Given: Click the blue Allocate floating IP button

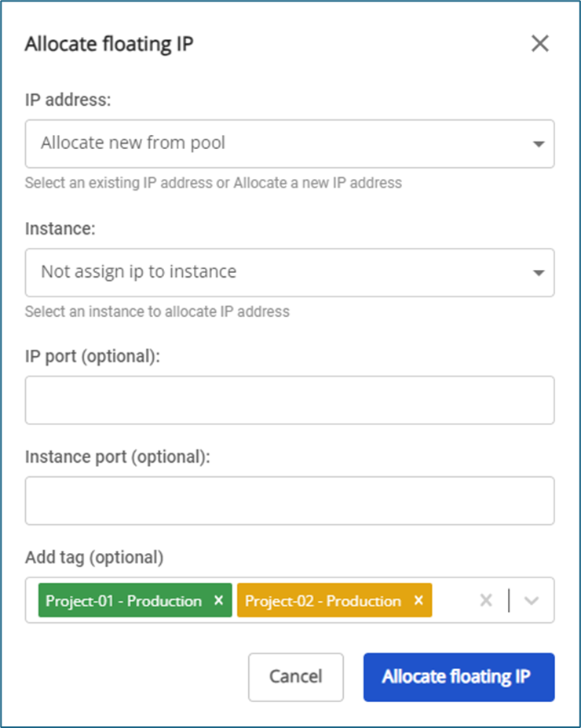Looking at the screenshot, I should tap(459, 677).
